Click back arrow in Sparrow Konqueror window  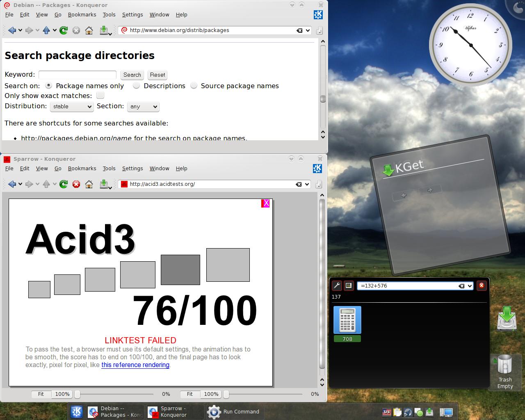tap(11, 184)
